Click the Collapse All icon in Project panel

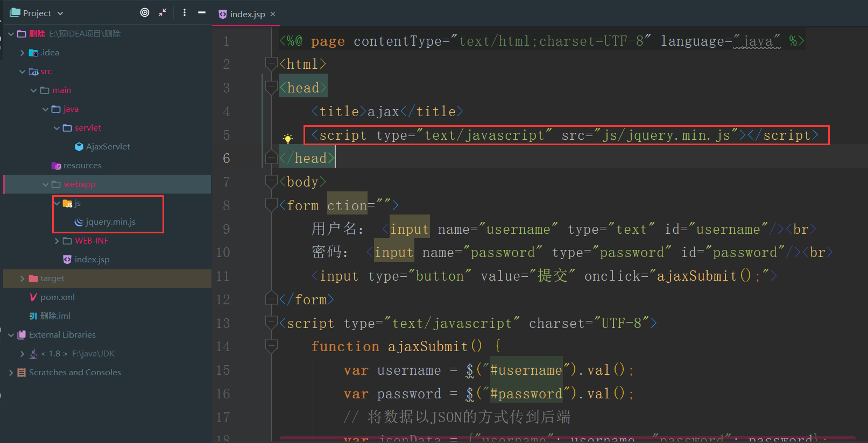coord(163,12)
